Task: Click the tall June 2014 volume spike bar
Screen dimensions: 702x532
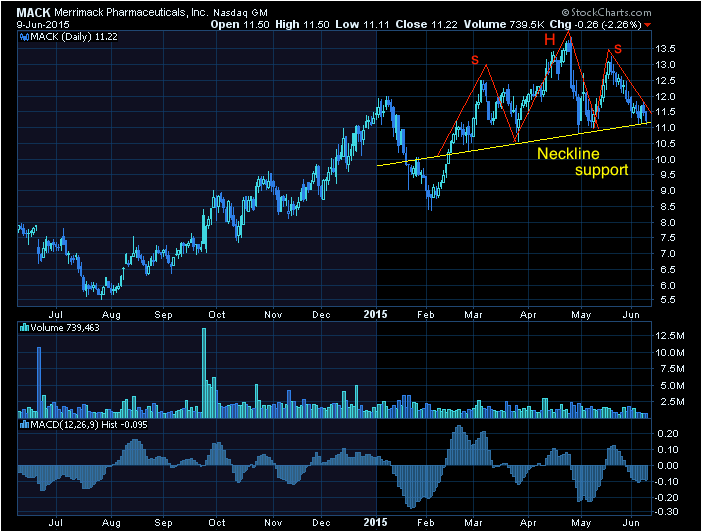Action: click(39, 382)
